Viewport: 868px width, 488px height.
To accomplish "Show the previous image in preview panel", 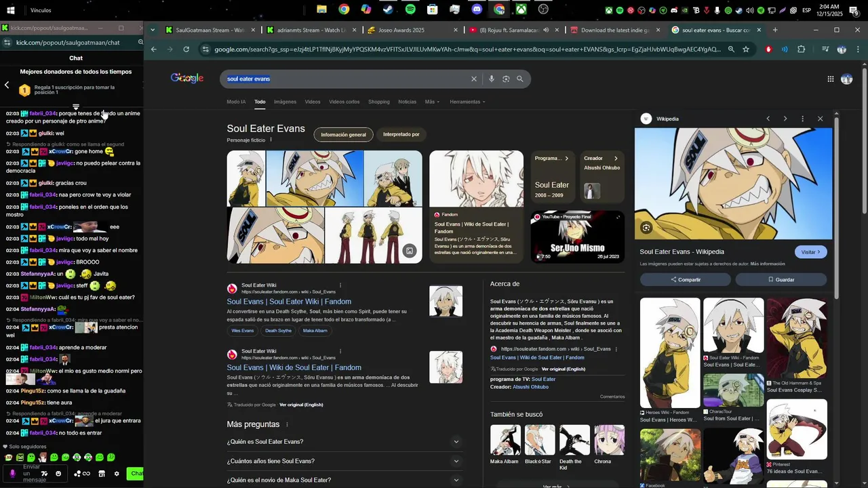I will [x=768, y=119].
